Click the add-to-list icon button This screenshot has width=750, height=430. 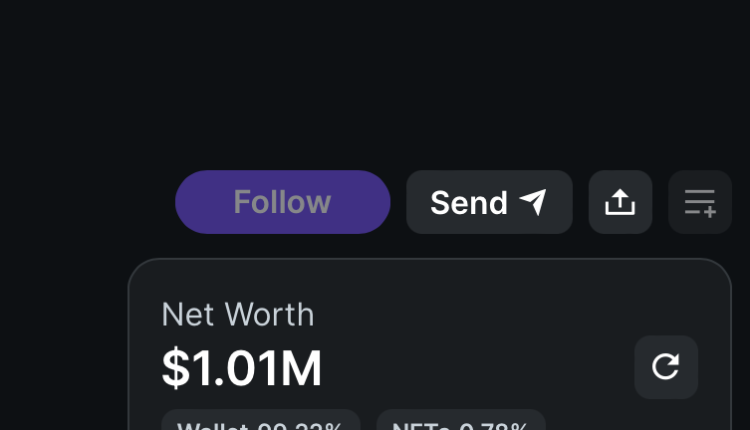click(700, 202)
